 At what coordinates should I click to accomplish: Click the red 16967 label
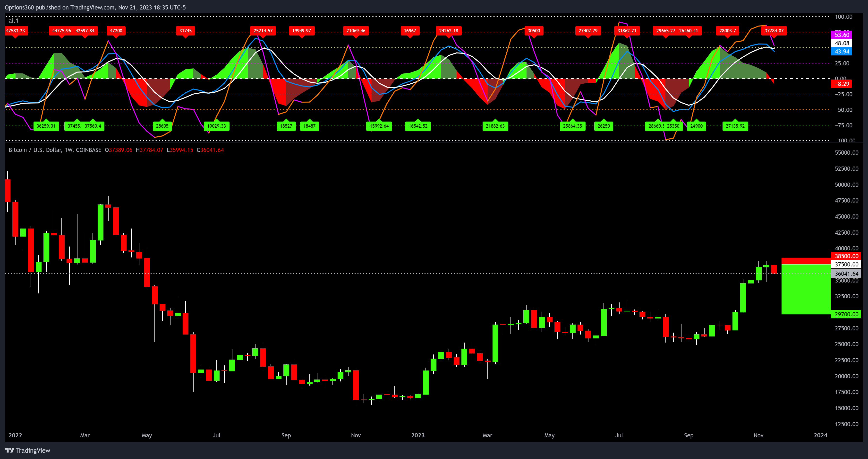pos(410,31)
